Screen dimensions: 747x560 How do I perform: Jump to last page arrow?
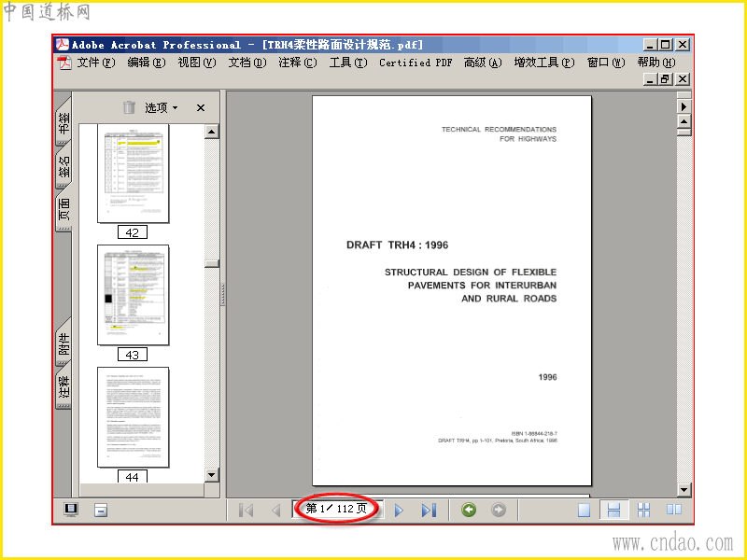(x=429, y=510)
